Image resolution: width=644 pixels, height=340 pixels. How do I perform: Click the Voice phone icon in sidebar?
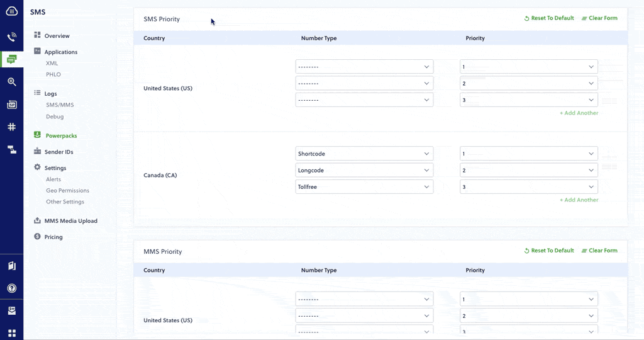pyautogui.click(x=11, y=37)
